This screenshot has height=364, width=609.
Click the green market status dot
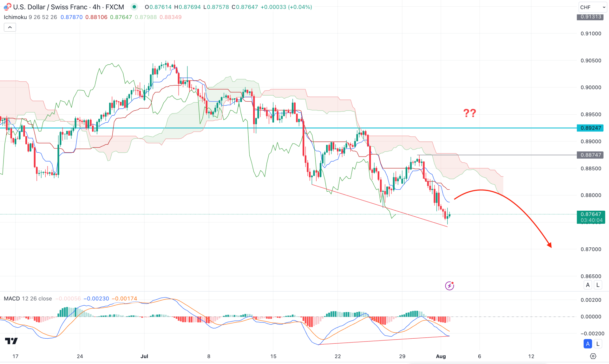134,7
